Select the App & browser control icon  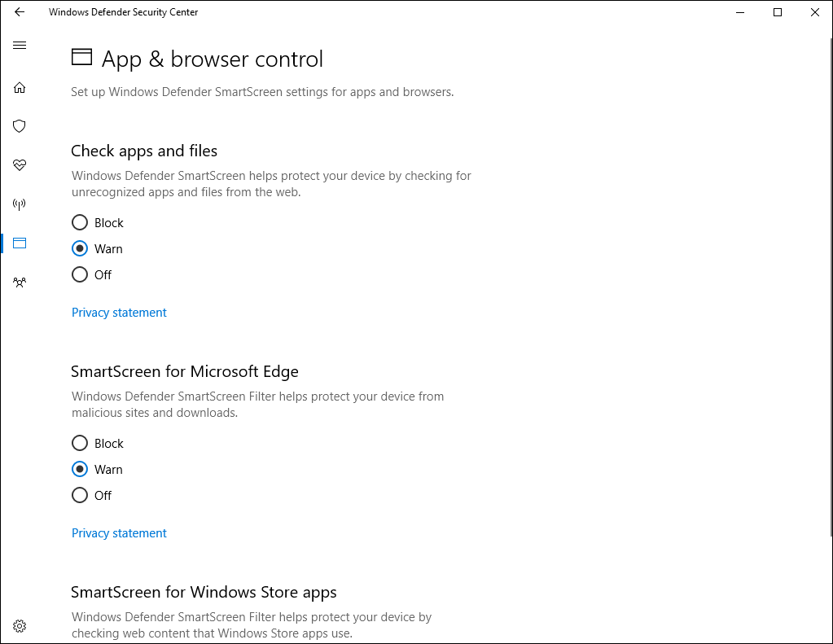(x=19, y=243)
